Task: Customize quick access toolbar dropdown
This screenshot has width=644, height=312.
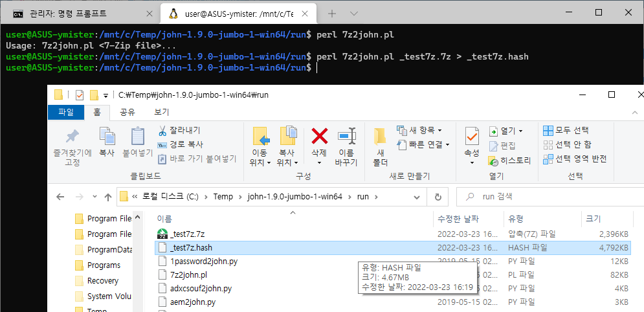Action: 105,96
